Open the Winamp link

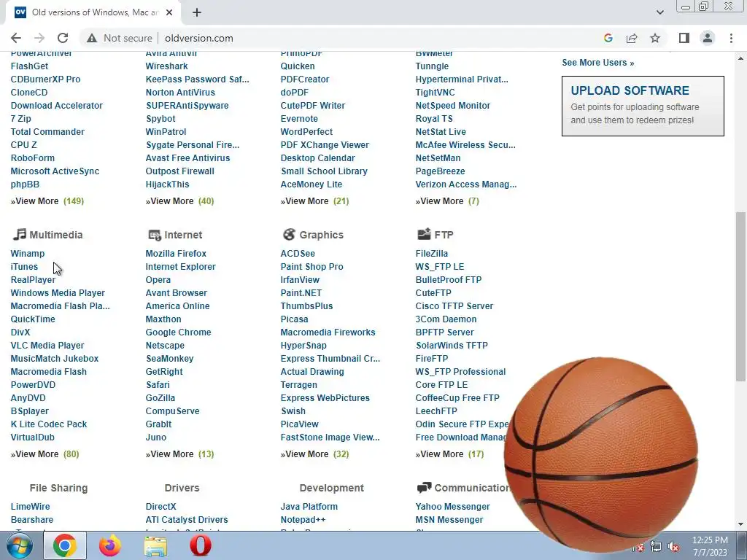(x=28, y=253)
